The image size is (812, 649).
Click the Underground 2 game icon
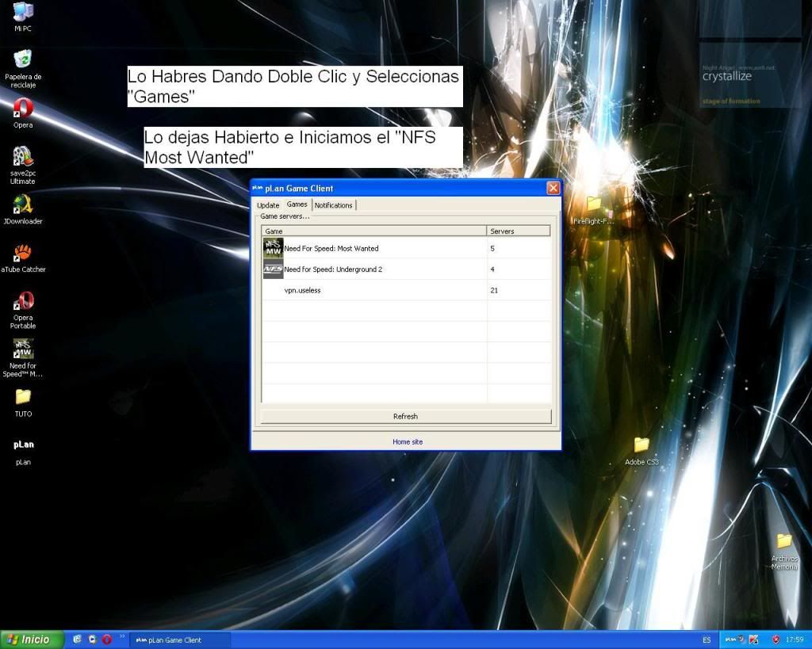[x=273, y=269]
